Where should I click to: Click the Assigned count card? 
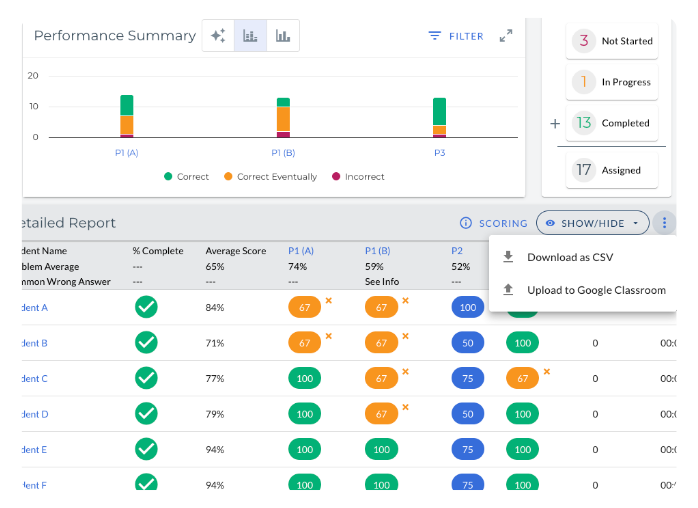(612, 170)
